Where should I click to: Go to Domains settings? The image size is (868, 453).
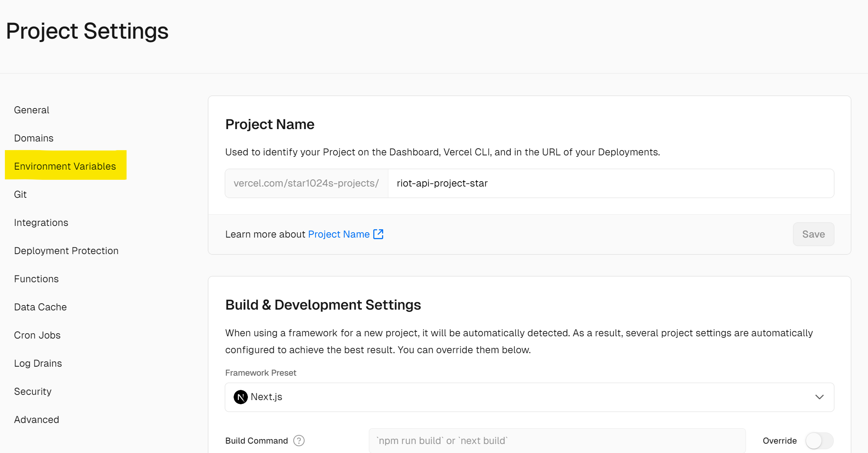[x=34, y=138]
